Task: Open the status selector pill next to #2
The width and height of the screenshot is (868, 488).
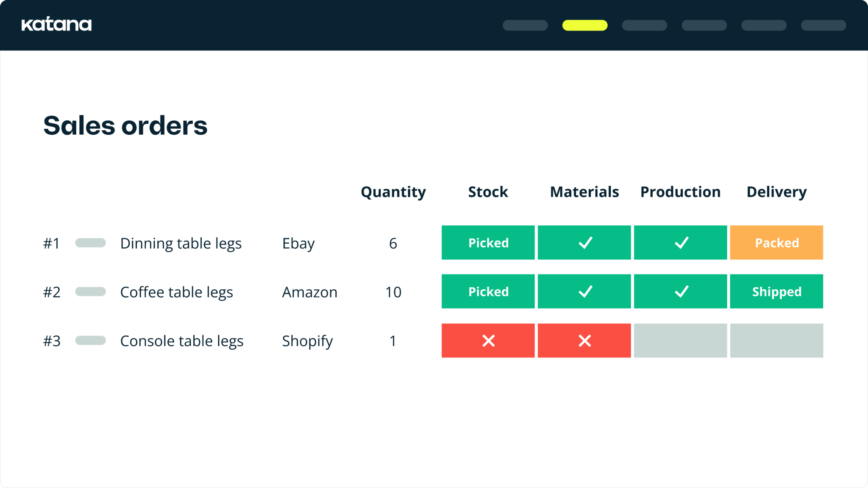Action: tap(91, 291)
